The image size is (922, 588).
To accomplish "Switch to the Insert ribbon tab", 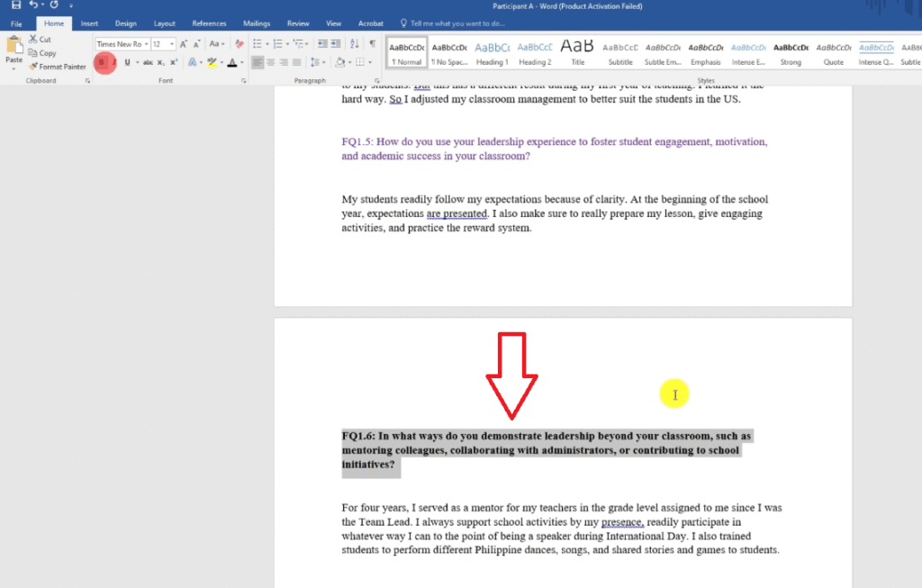I will click(89, 23).
